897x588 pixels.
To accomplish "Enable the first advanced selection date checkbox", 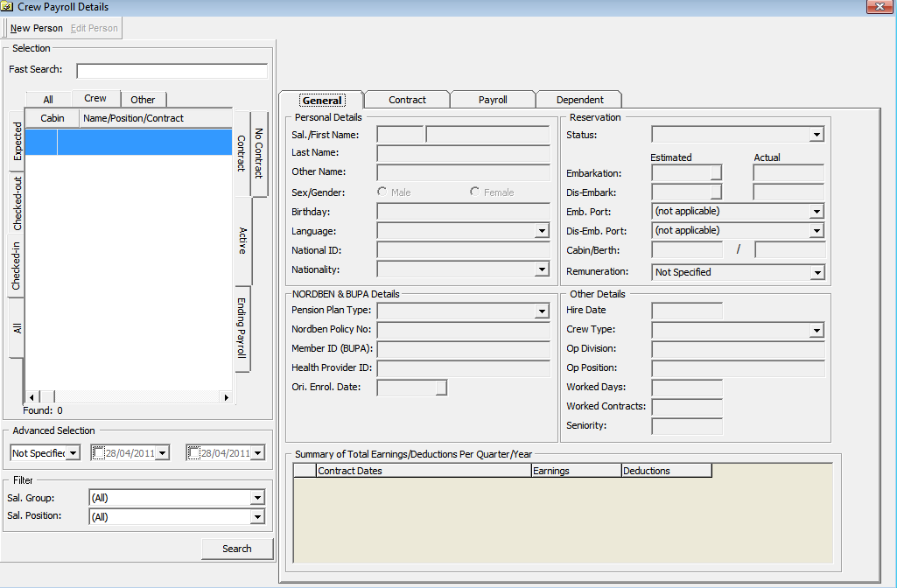I will [x=98, y=453].
